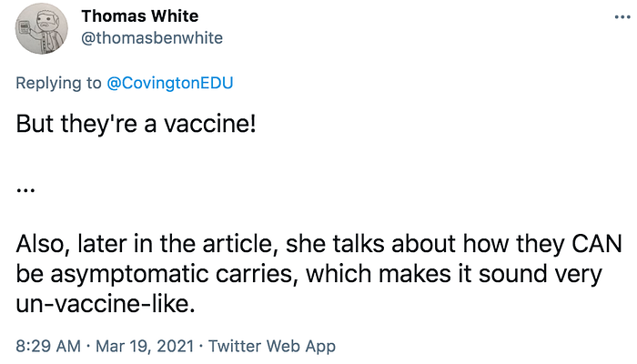
Task: Click the "But they're a vaccine!" line
Action: point(136,124)
